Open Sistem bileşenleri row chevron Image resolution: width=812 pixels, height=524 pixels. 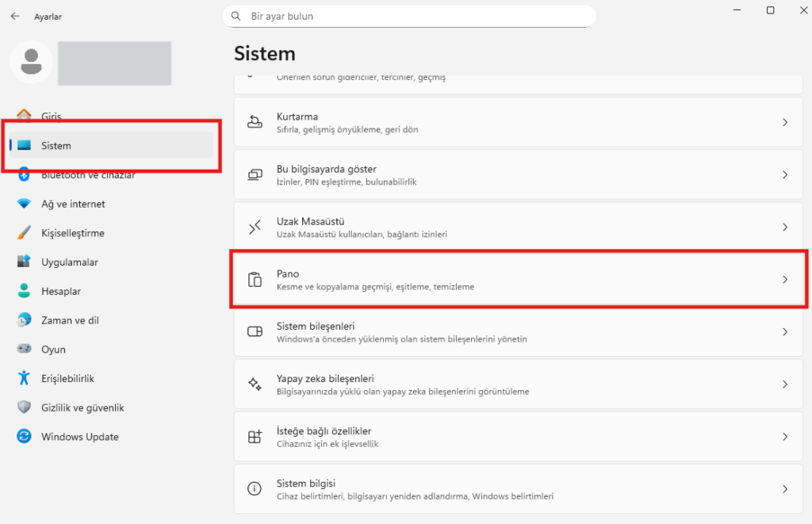[x=784, y=332]
